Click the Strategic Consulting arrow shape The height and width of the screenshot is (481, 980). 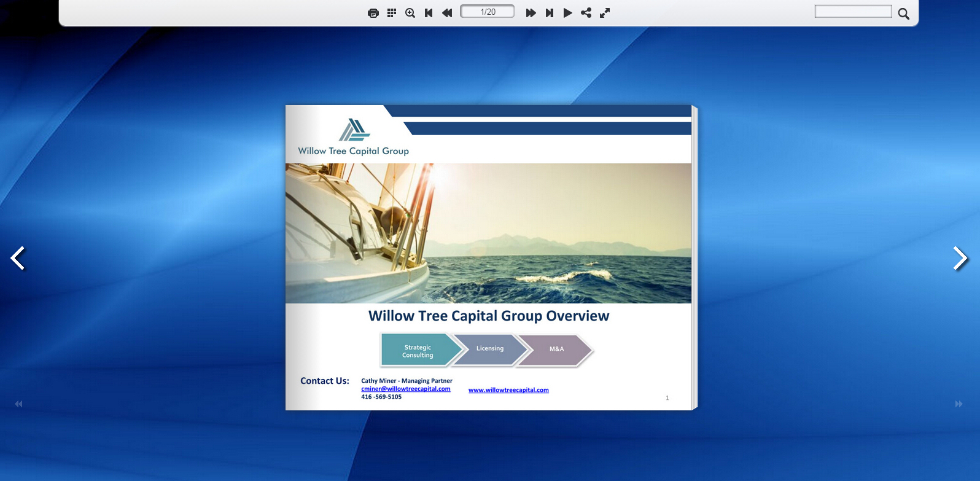(421, 351)
